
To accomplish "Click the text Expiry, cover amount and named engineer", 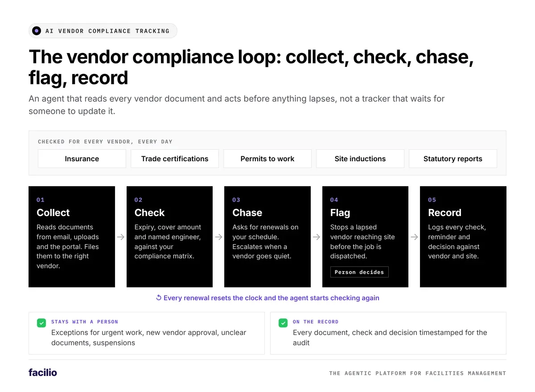I will pos(168,241).
